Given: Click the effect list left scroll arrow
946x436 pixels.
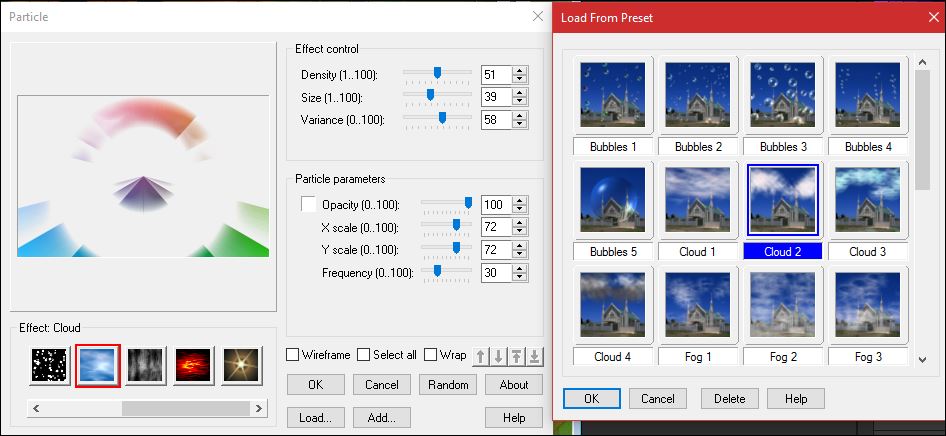Looking at the screenshot, I should coord(36,409).
